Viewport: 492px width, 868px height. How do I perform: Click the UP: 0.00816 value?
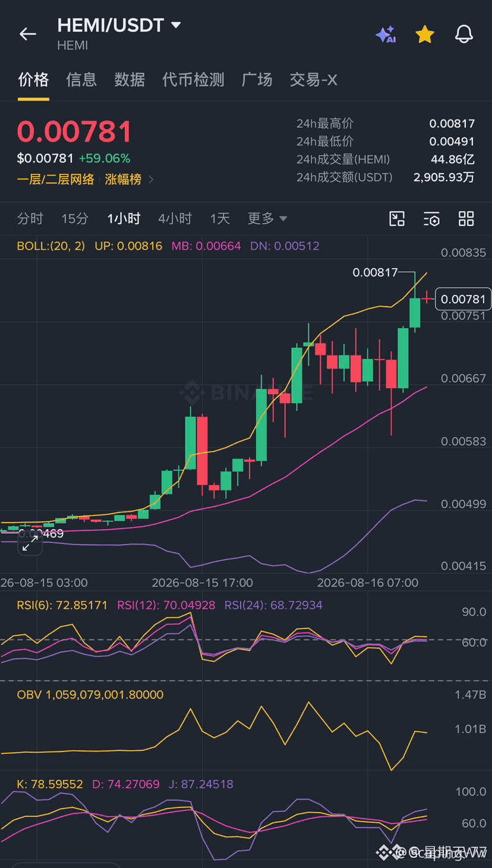point(128,246)
